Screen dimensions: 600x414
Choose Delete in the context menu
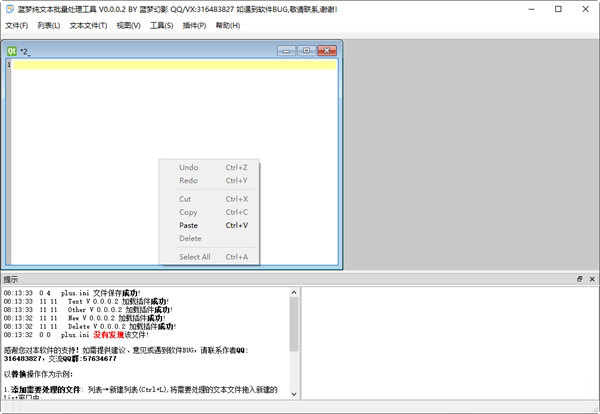tap(209, 238)
